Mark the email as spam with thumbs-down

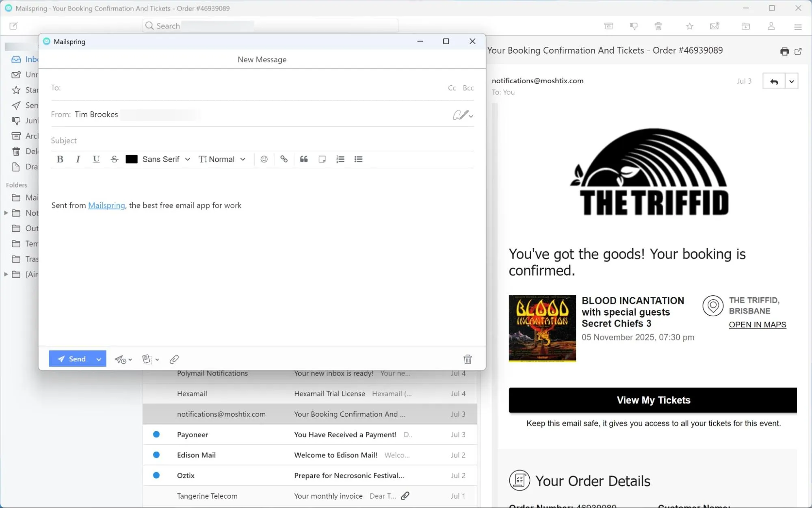coord(633,26)
